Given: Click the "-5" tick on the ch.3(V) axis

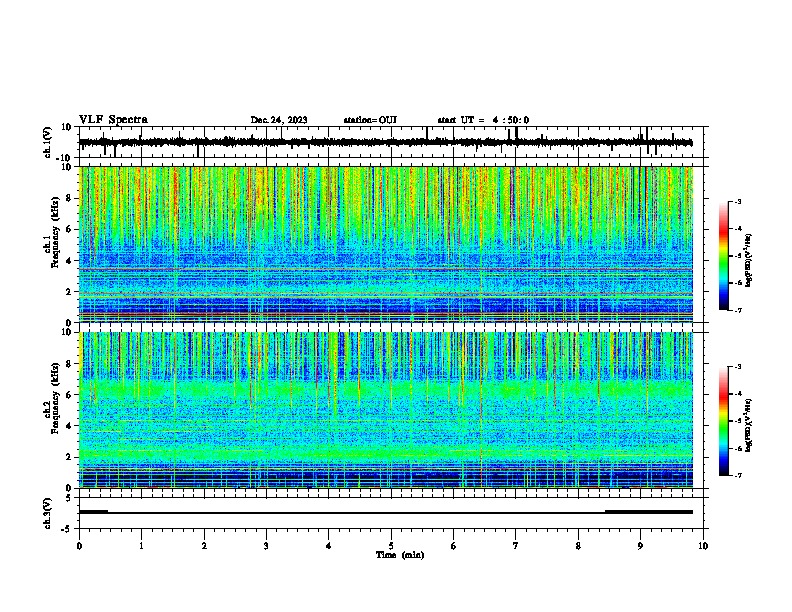Looking at the screenshot, I should point(68,529).
